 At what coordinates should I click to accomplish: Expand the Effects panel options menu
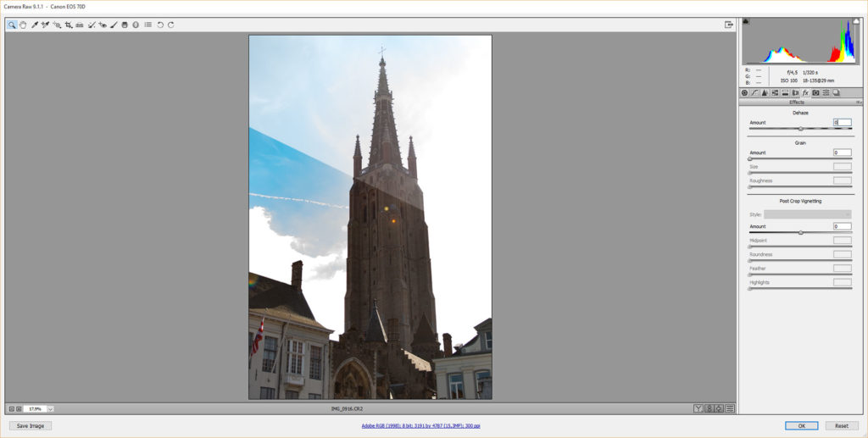click(x=860, y=103)
